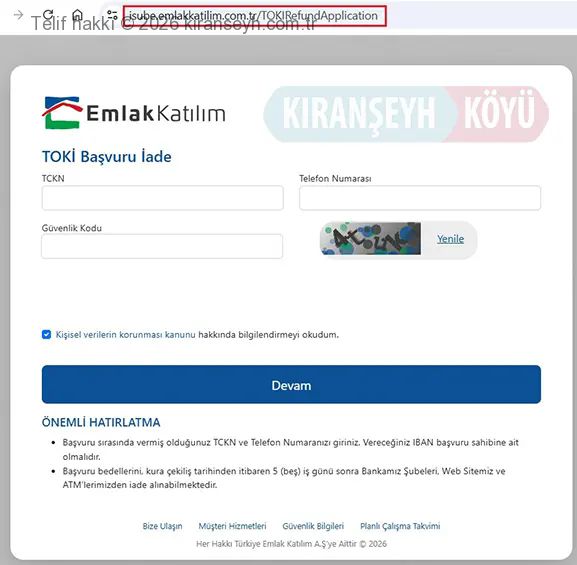Click the Emlak Katılım logo
577x565 pixels.
[134, 113]
